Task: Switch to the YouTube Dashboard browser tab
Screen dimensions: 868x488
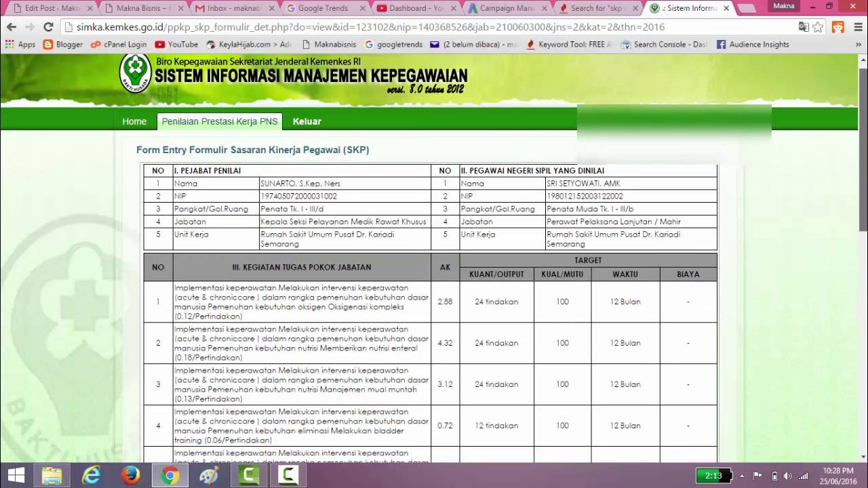Action: [x=416, y=8]
